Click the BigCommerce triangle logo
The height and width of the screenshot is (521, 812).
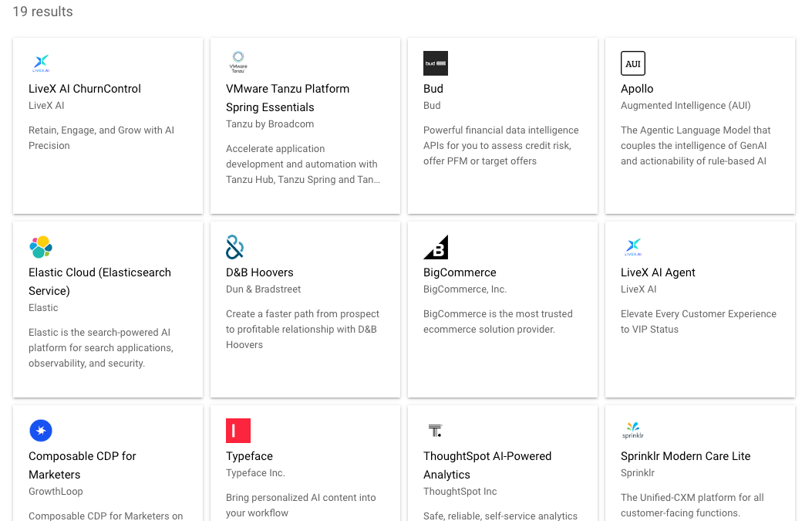pyautogui.click(x=436, y=247)
